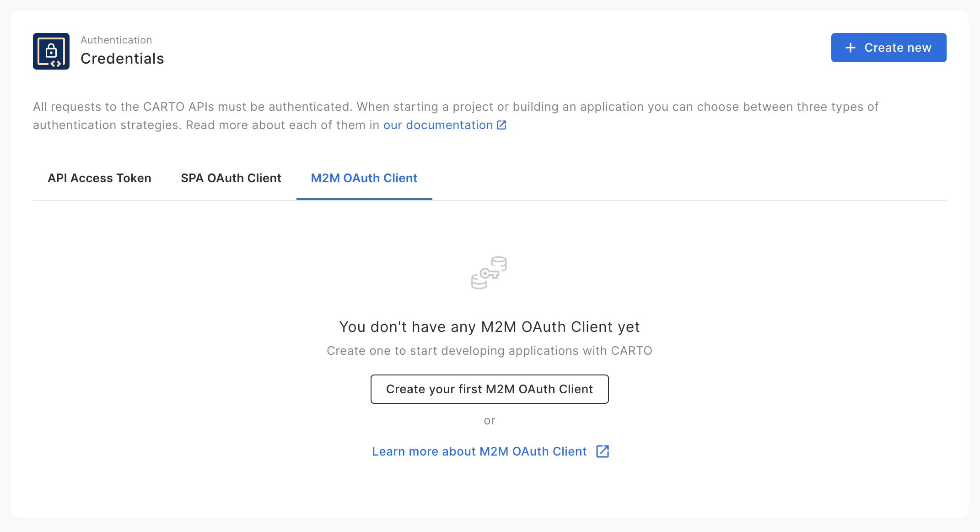Open the our documentation link
Image resolution: width=980 pixels, height=532 pixels.
pyautogui.click(x=438, y=125)
